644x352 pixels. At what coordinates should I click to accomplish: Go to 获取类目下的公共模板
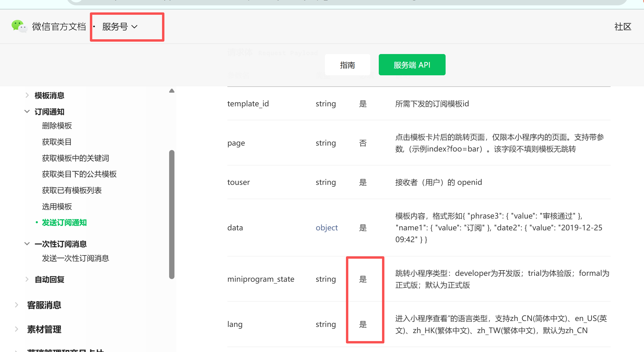coord(79,174)
